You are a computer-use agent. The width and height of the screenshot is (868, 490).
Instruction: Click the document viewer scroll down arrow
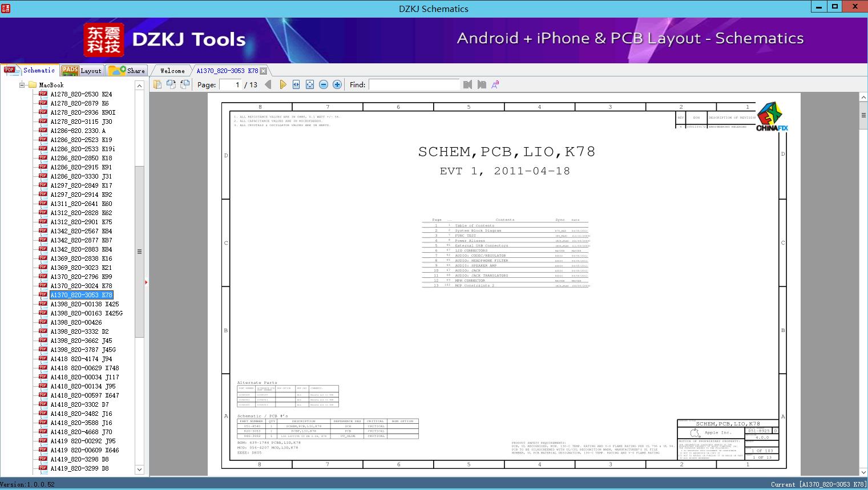pyautogui.click(x=863, y=472)
